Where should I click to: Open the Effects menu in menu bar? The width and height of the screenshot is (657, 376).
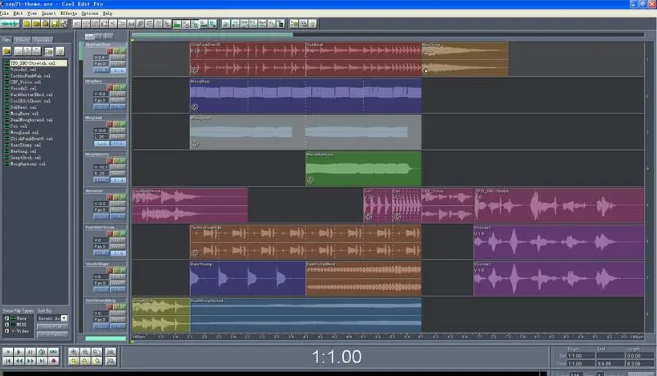68,13
